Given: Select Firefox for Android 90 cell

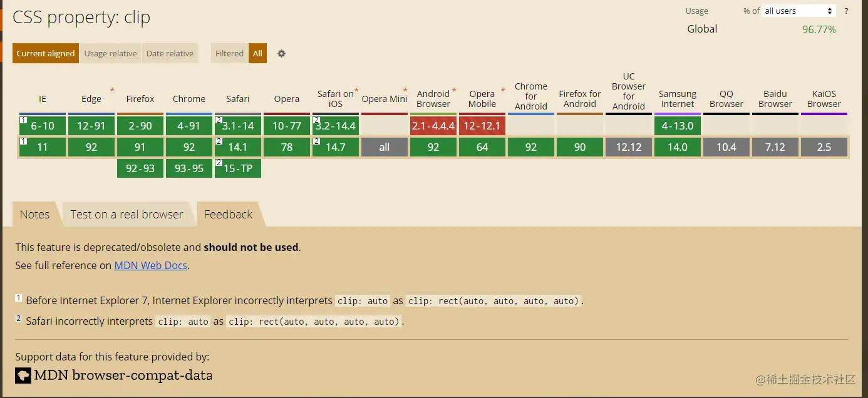Looking at the screenshot, I should pos(580,147).
